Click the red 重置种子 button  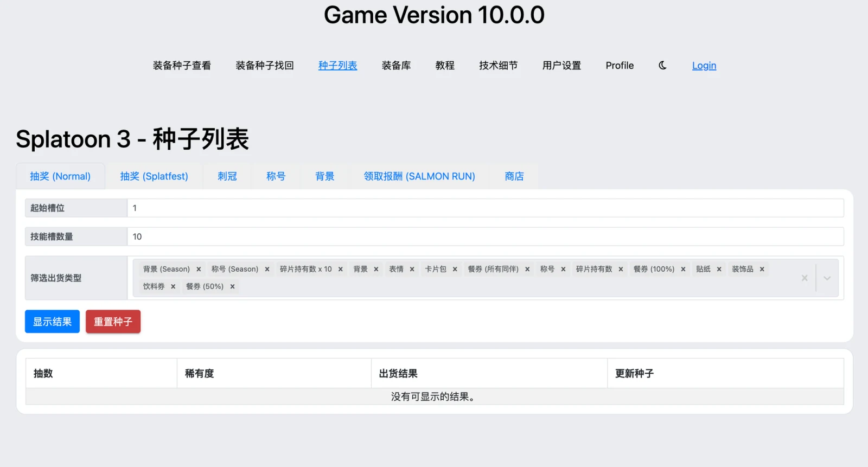click(113, 322)
